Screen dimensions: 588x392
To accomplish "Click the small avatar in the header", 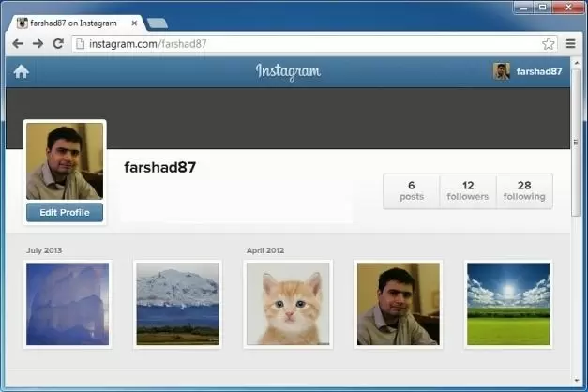I will (502, 71).
